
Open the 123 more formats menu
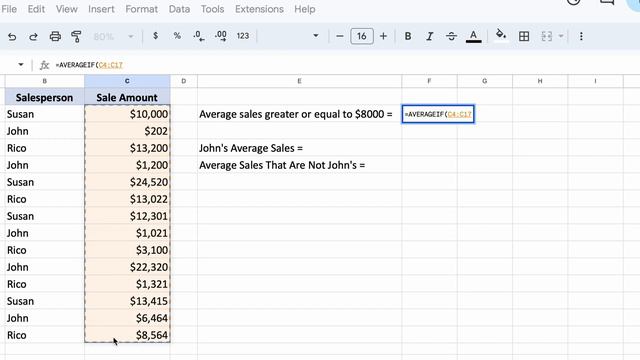pos(243,36)
